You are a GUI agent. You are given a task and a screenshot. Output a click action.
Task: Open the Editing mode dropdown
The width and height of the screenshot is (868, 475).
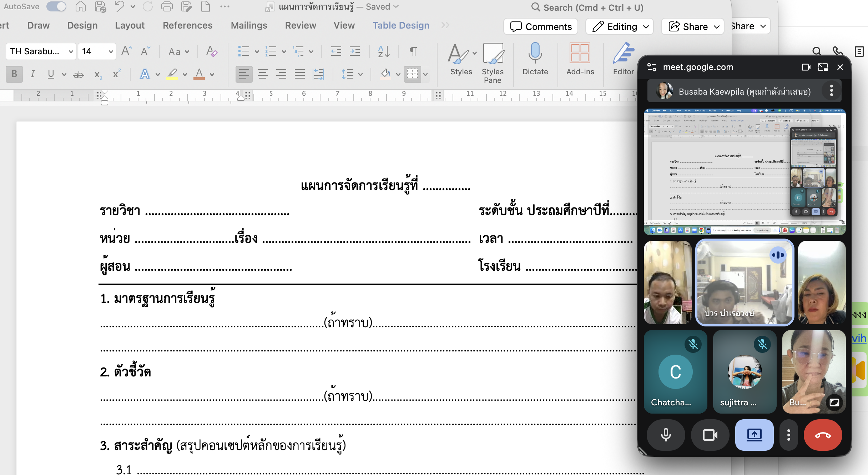(x=620, y=26)
